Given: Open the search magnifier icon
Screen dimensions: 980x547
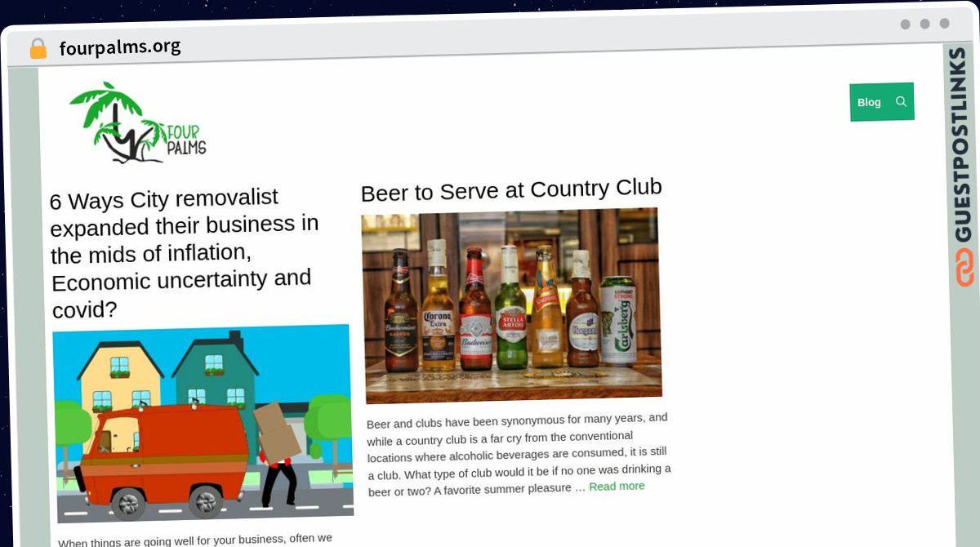Looking at the screenshot, I should coord(902,101).
